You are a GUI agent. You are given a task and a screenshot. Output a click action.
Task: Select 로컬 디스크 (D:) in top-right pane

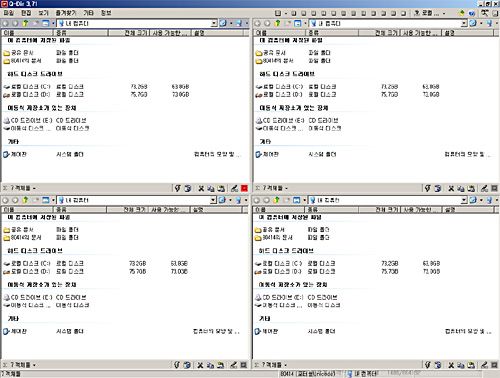(279, 95)
